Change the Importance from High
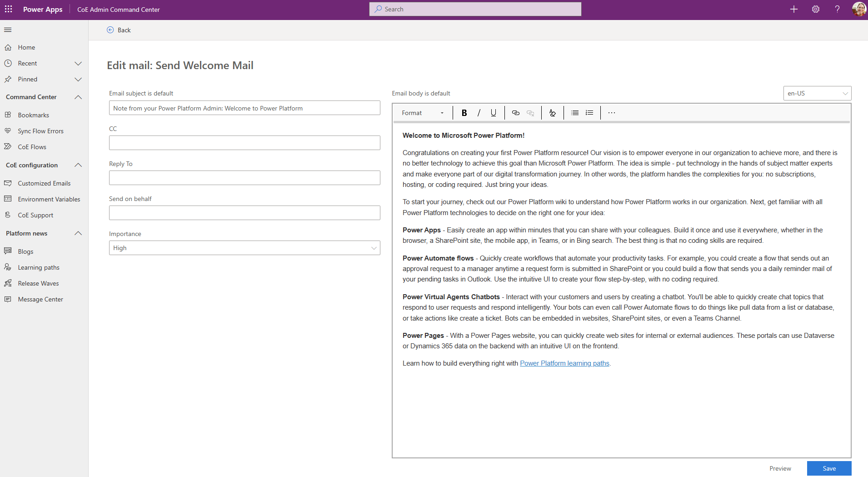Viewport: 868px width, 477px height. (244, 248)
